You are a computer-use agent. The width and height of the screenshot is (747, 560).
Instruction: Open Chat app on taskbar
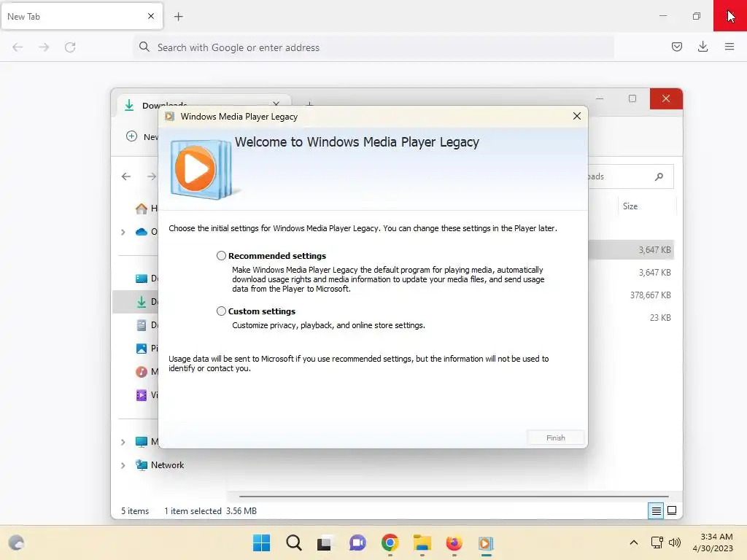point(357,542)
